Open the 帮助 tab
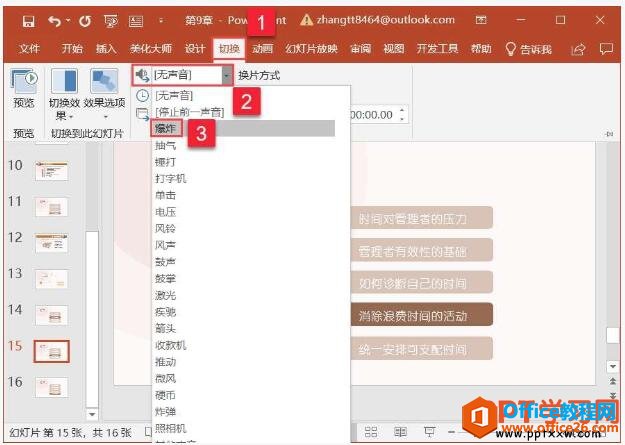The height and width of the screenshot is (445, 625). 481,49
